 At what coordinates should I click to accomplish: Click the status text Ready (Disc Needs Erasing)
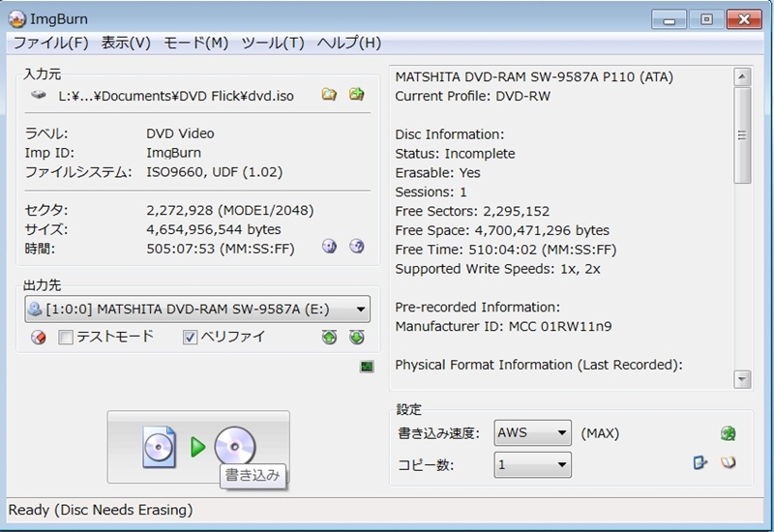click(101, 510)
